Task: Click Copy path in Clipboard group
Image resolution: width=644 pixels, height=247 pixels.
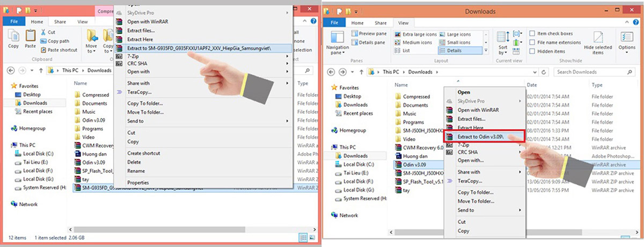Action: tap(58, 41)
